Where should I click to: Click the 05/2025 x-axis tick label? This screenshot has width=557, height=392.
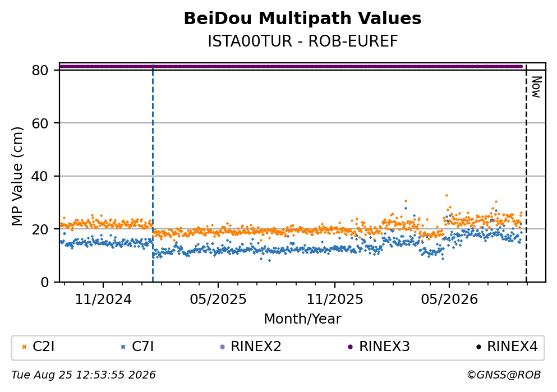pos(218,299)
